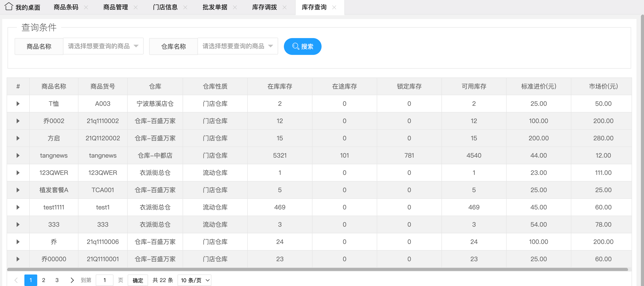Screen dimensions: 644x286
Task: Click the 21Q1120002 product code cell
Action: click(103, 138)
